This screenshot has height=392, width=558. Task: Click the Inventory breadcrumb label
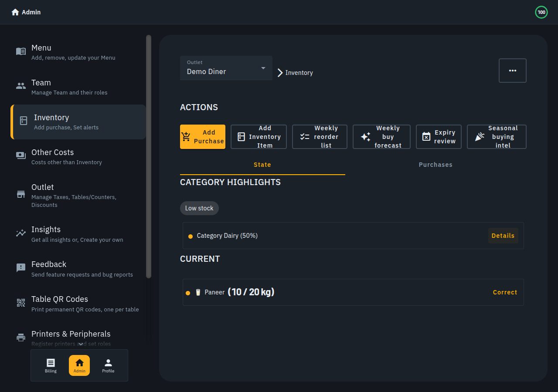click(299, 73)
